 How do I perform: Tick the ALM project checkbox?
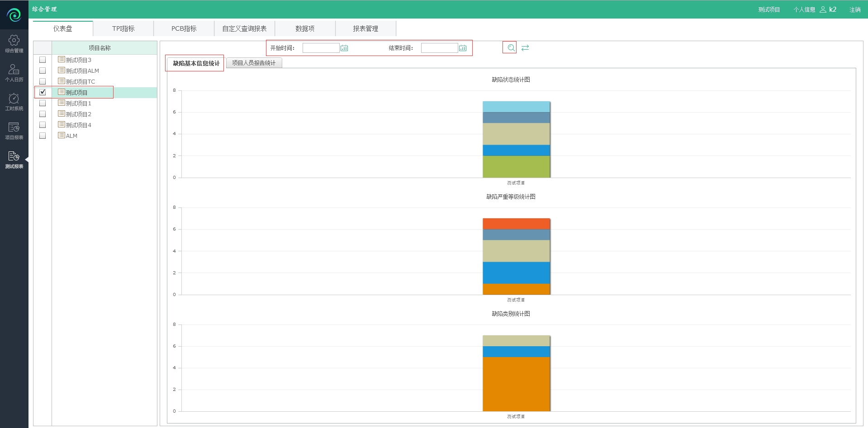[x=43, y=136]
